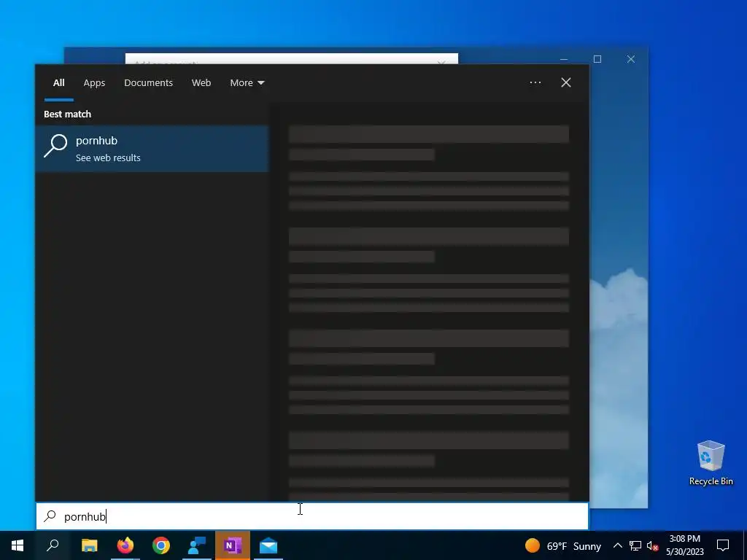Select the Recycle Bin desktop icon
The image size is (747, 560).
coord(711,463)
